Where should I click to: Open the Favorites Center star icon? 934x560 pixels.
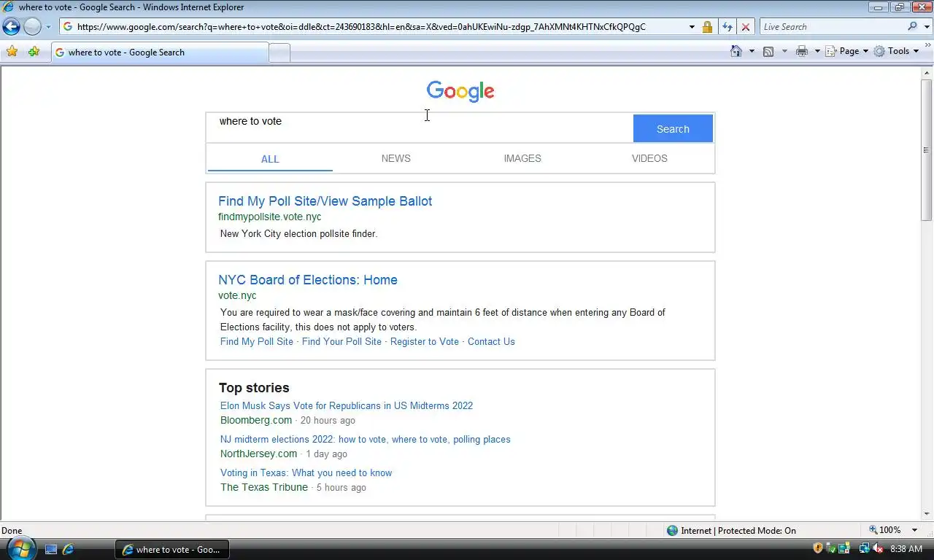[x=12, y=52]
